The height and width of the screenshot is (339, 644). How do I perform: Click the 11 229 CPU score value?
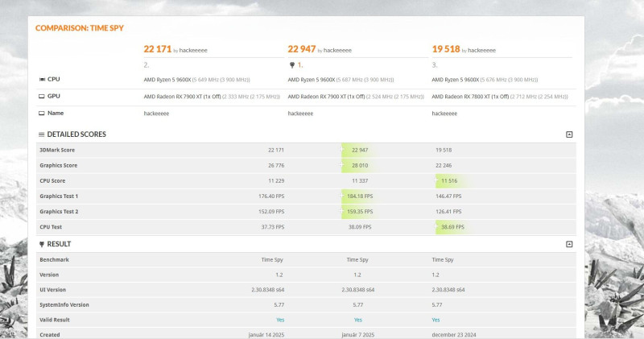tap(276, 181)
